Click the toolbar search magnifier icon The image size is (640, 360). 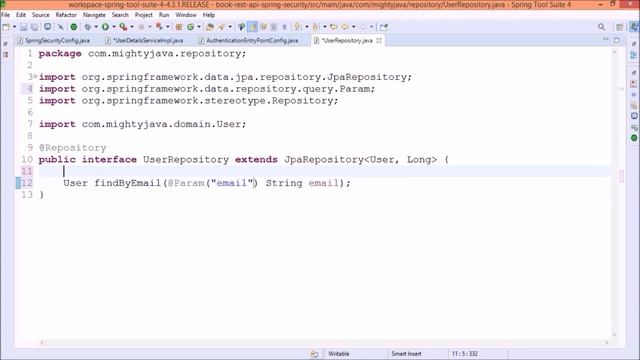tap(602, 27)
